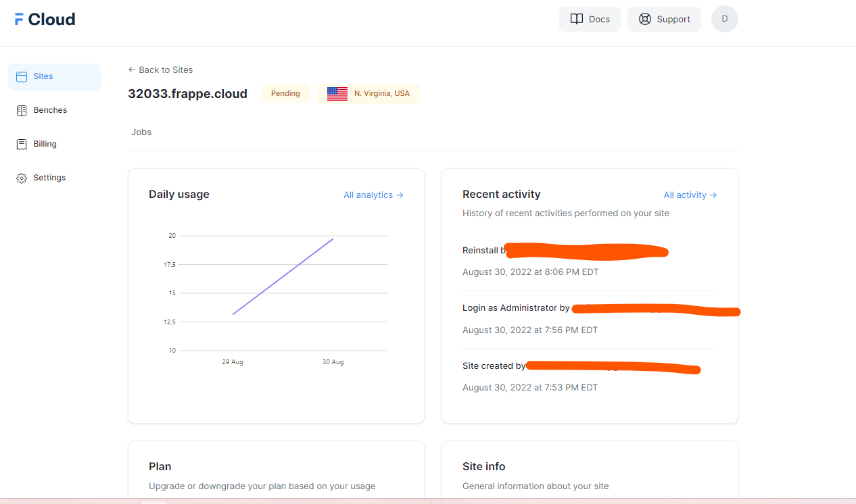Click timestamp August 30, 2022 at 7:56 PM
The height and width of the screenshot is (504, 856).
pos(530,330)
